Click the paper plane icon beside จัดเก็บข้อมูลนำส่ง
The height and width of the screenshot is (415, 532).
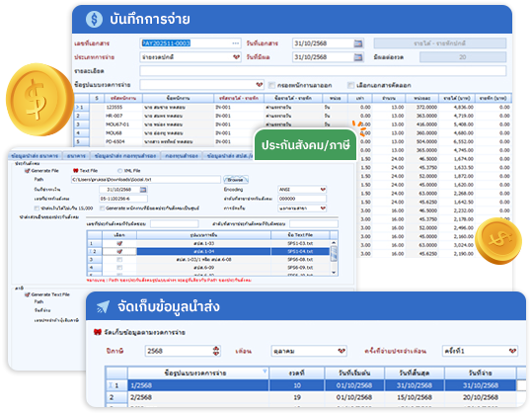[103, 306]
